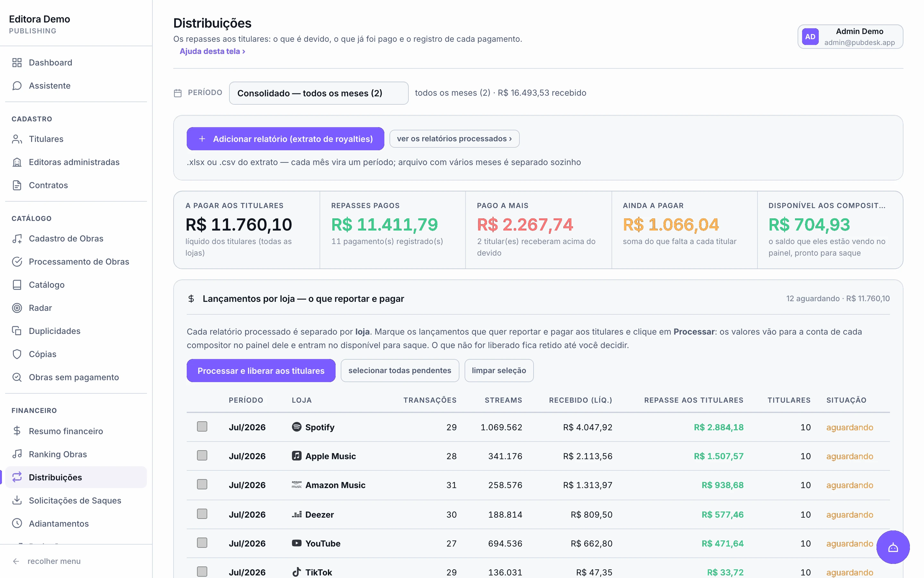Click the Situação column header

tap(846, 400)
